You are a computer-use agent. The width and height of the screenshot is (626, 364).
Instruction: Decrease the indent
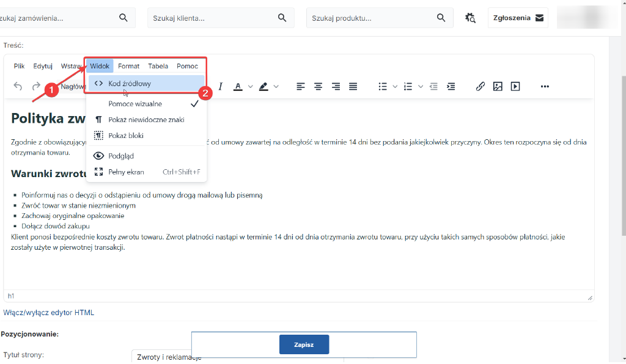[x=433, y=87]
